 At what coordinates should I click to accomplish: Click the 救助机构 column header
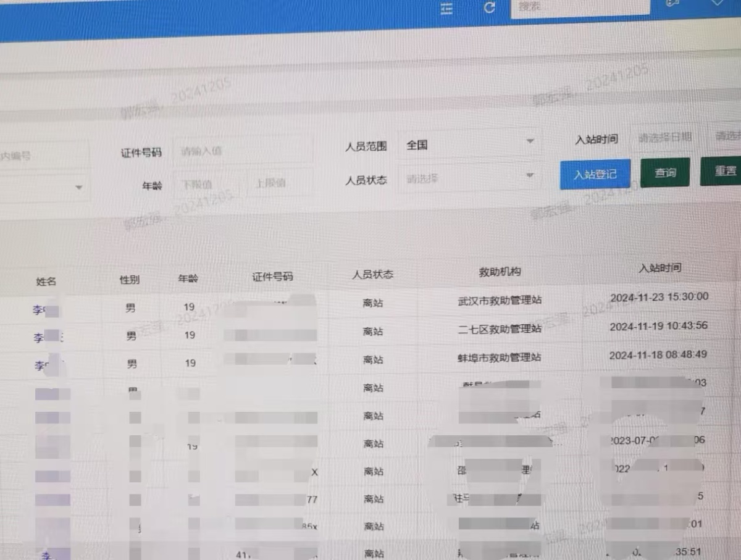(x=500, y=272)
